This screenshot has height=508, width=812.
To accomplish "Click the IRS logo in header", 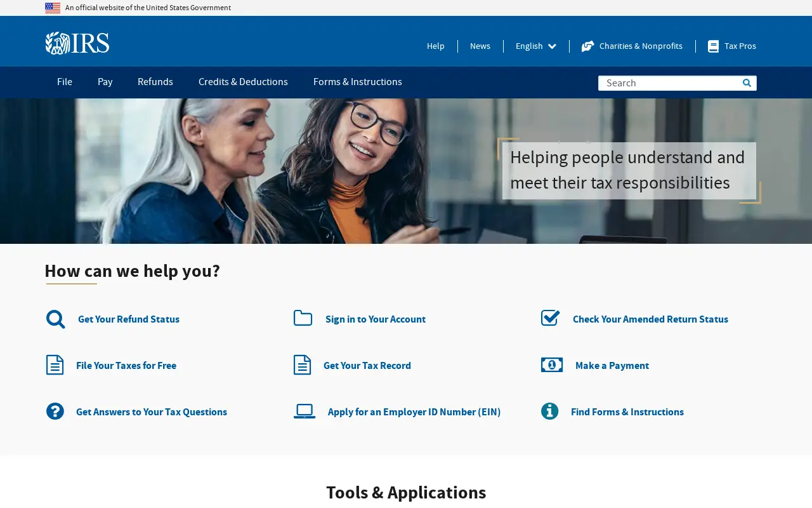I will pyautogui.click(x=77, y=43).
